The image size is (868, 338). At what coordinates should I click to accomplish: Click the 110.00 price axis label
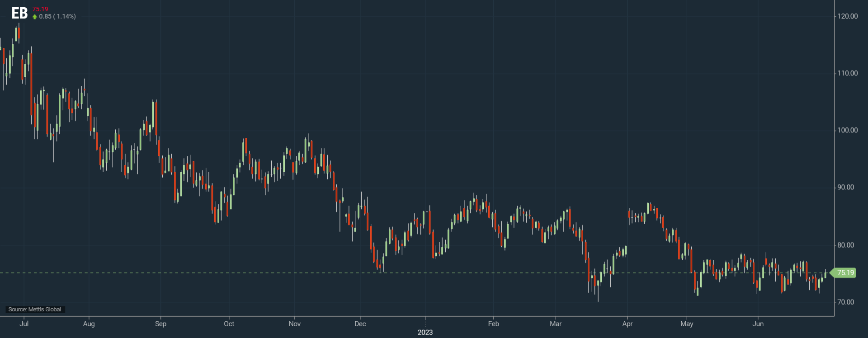[x=847, y=73]
